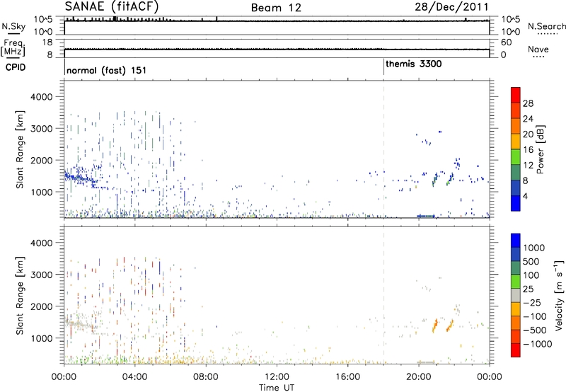Select the Power [dB] colorbar title
Image resolution: width=566 pixels, height=392 pixels.
click(541, 149)
